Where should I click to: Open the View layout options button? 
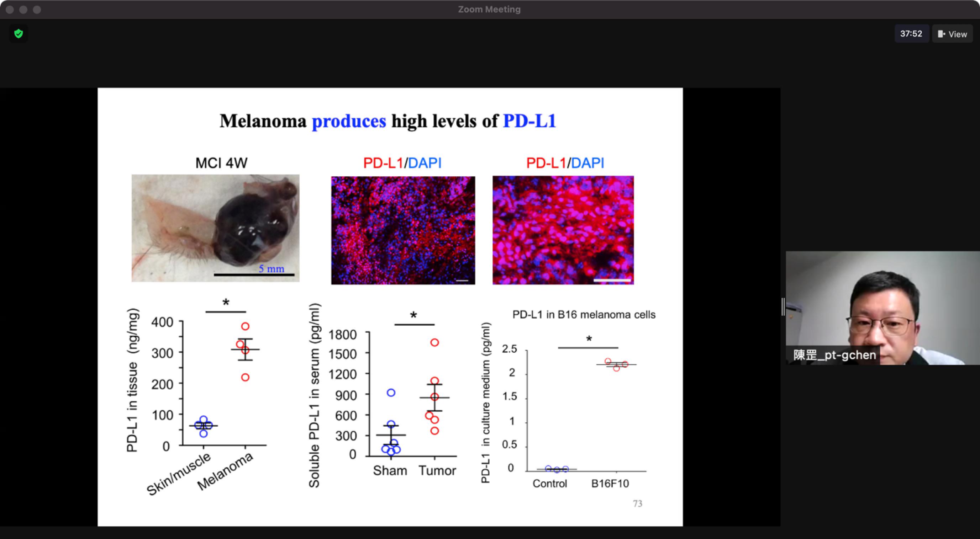(x=952, y=34)
